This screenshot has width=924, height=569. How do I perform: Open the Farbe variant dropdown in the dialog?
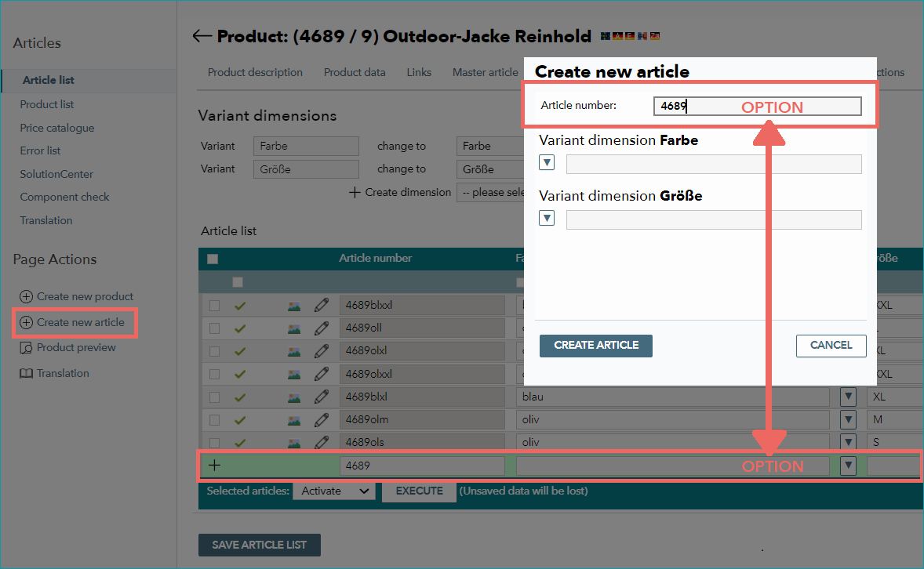click(547, 162)
